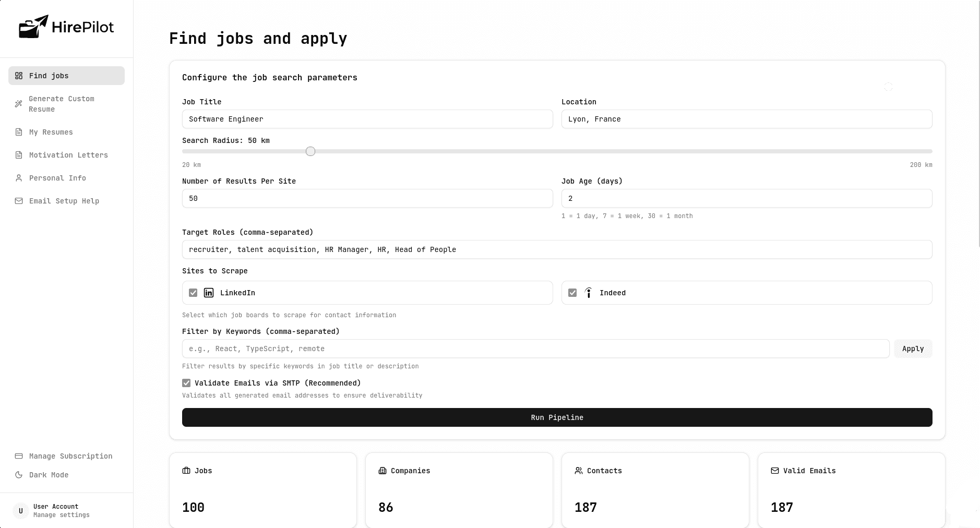
Task: Click the Contacts people icon
Action: pos(579,470)
